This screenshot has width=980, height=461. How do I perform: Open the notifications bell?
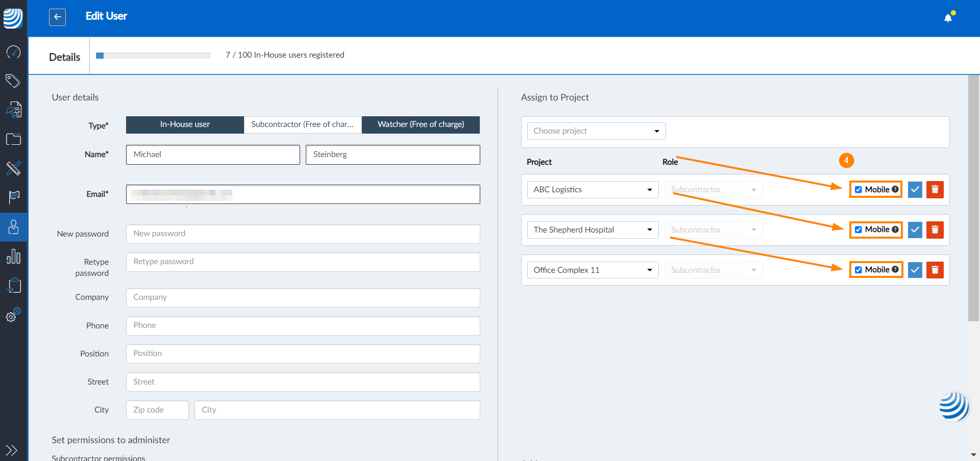(948, 18)
